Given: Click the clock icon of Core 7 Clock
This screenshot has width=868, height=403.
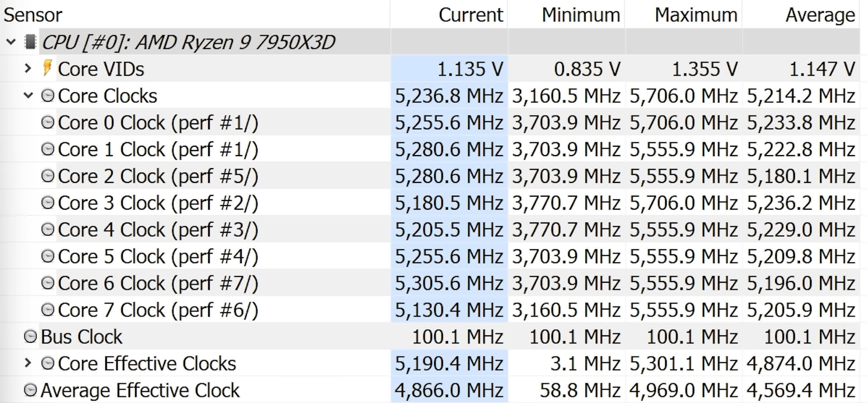Looking at the screenshot, I should click(48, 310).
